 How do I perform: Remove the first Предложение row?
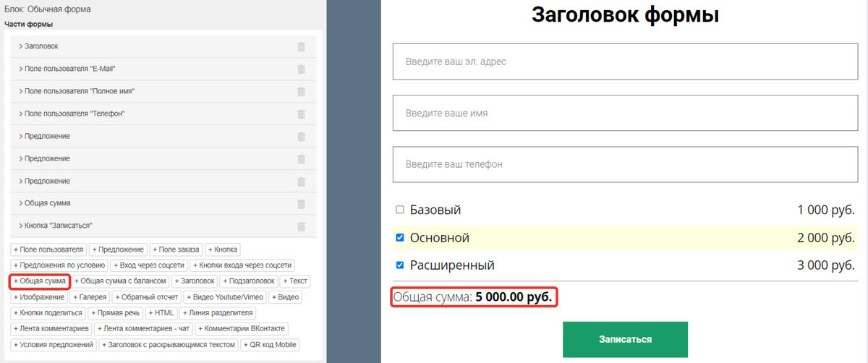pos(301,137)
